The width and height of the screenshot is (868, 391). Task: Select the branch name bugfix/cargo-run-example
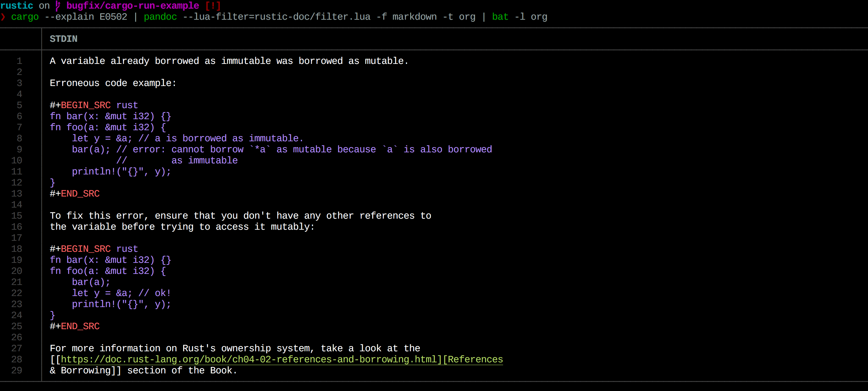tap(132, 6)
